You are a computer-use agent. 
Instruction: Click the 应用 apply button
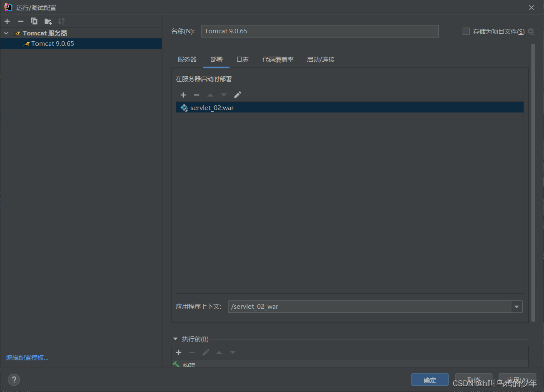[517, 380]
